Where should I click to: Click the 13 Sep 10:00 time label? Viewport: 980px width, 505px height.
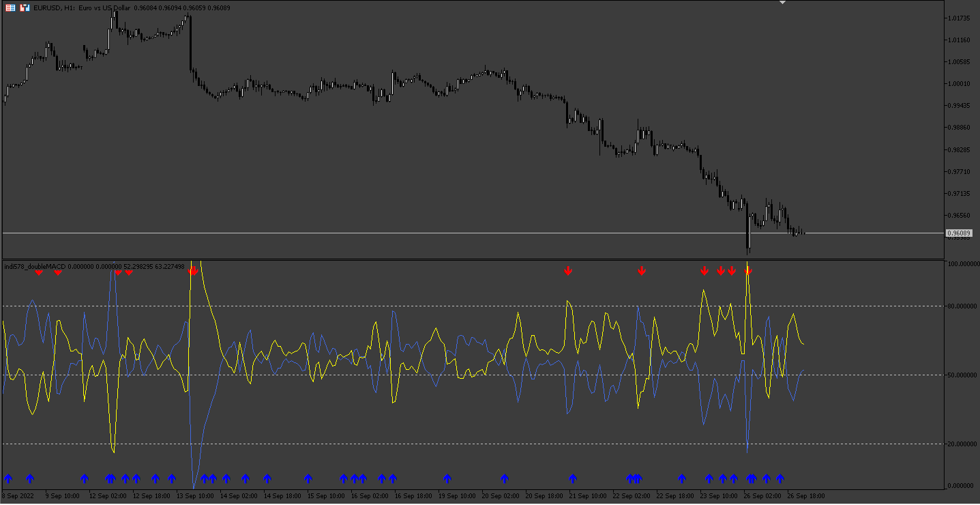click(195, 497)
